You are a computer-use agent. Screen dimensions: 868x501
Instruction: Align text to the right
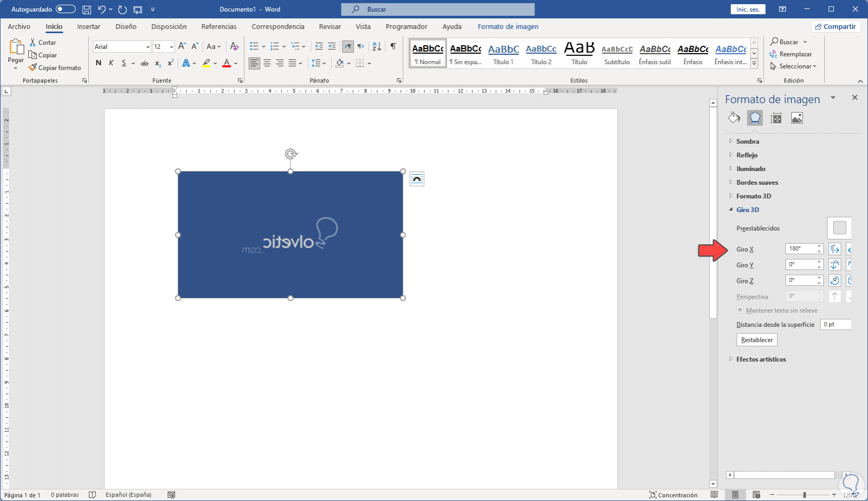tap(280, 63)
